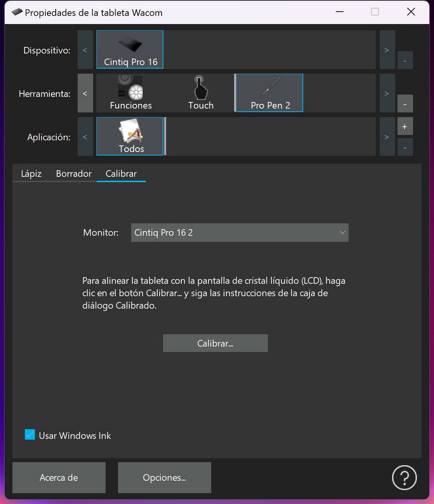Open the Opciones... dialog
The image size is (434, 504).
click(x=164, y=478)
